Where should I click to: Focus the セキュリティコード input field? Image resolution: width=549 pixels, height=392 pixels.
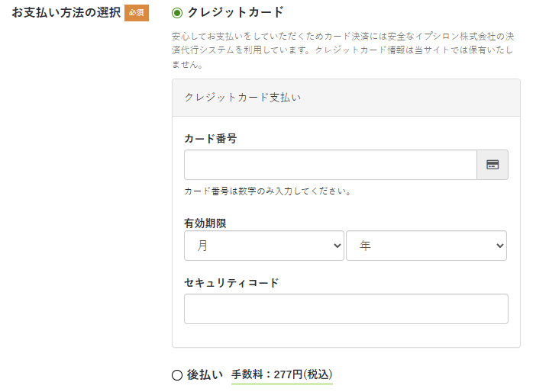point(347,309)
